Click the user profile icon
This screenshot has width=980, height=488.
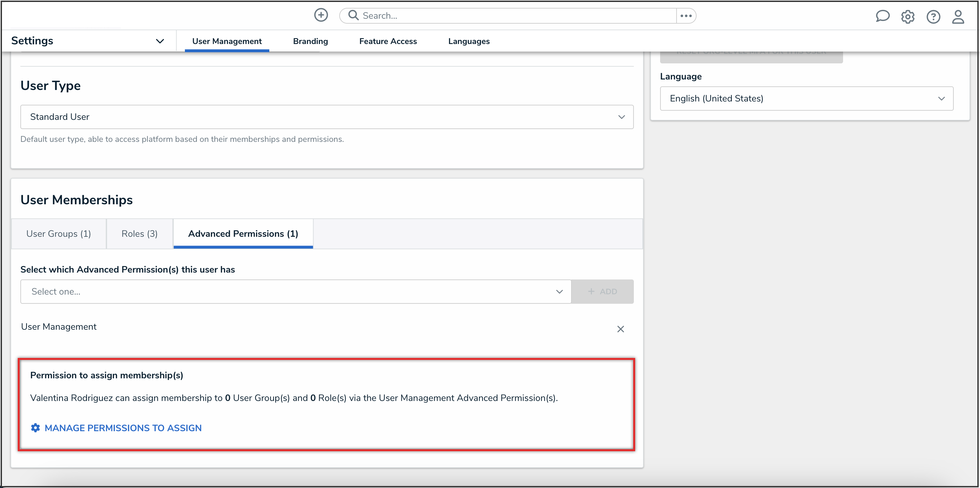point(958,17)
